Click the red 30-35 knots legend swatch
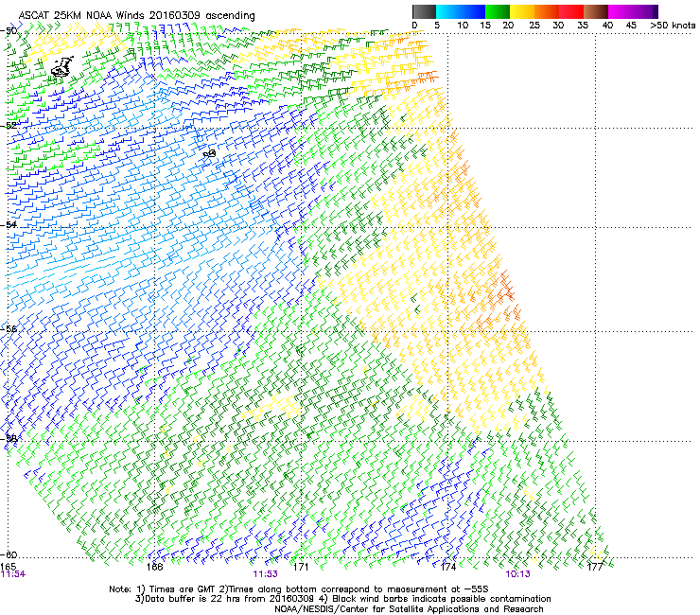This screenshot has height=615, width=700. pyautogui.click(x=571, y=11)
